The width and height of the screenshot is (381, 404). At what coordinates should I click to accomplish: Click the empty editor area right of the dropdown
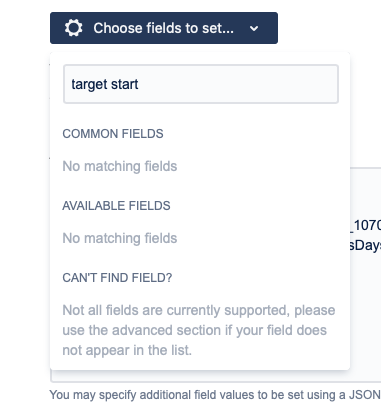click(365, 300)
